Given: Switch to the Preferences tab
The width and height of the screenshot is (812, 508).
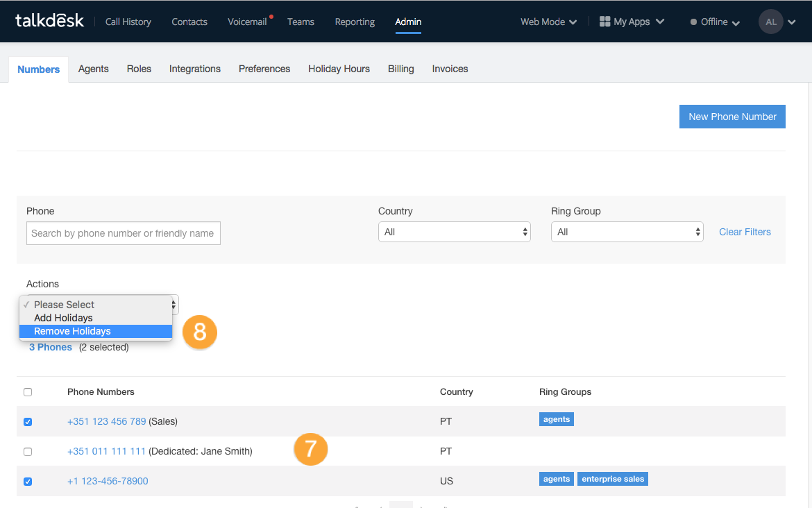Looking at the screenshot, I should (264, 69).
